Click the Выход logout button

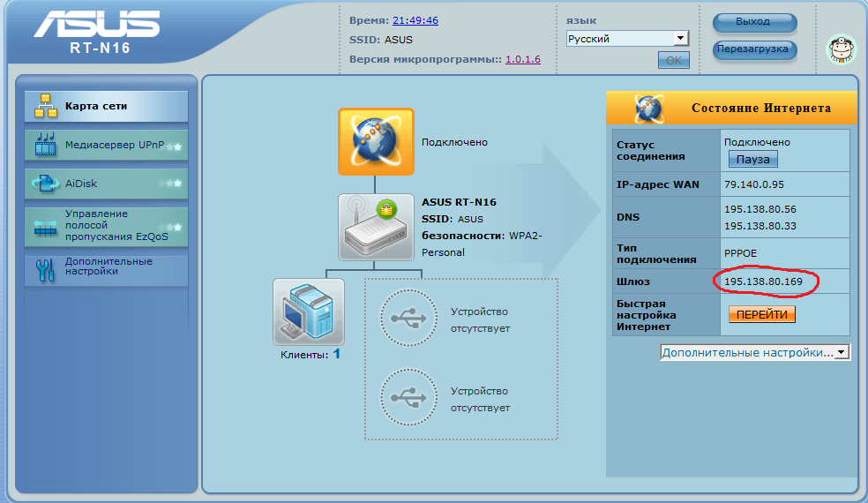pos(753,22)
